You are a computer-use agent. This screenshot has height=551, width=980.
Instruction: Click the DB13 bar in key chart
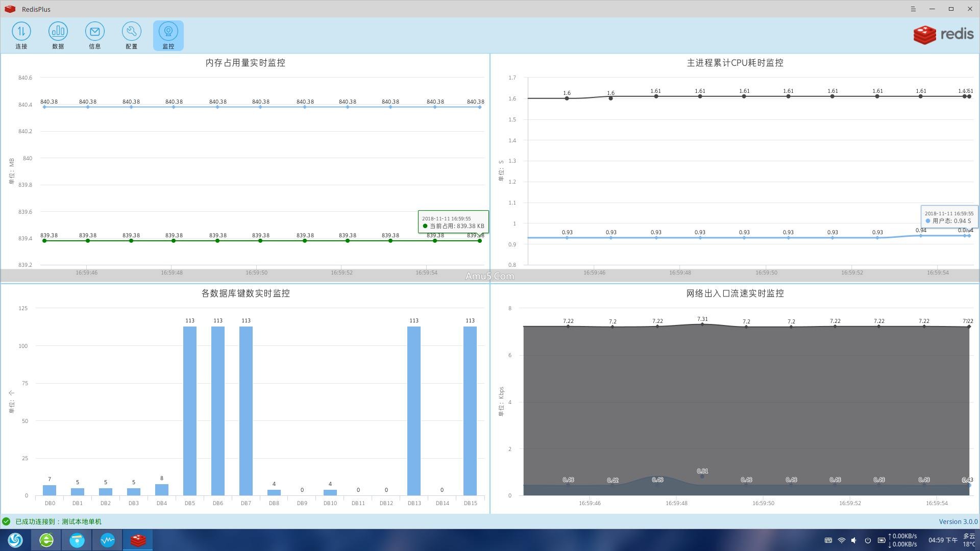(414, 411)
